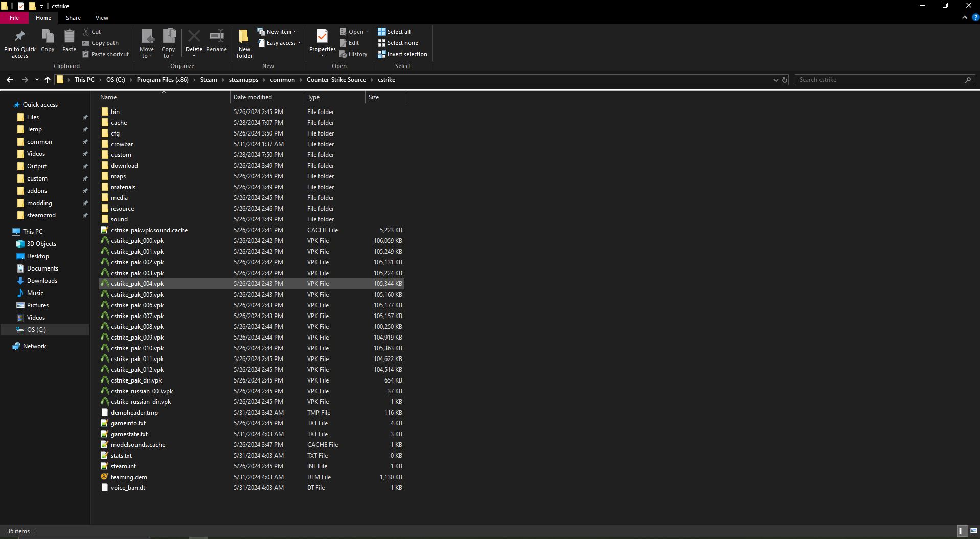Screen dimensions: 980x539
Task: Click Invert selection
Action: pos(402,54)
